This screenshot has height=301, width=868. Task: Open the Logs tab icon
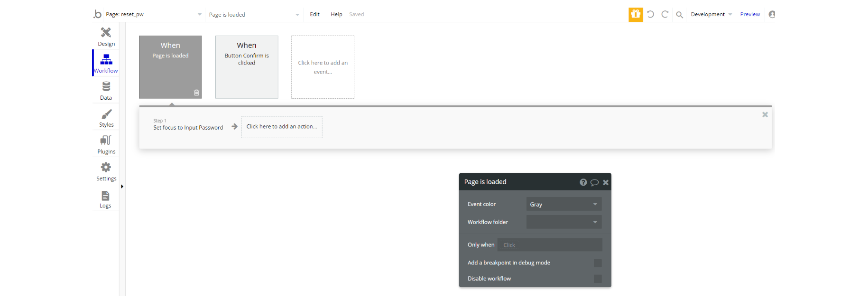(105, 196)
